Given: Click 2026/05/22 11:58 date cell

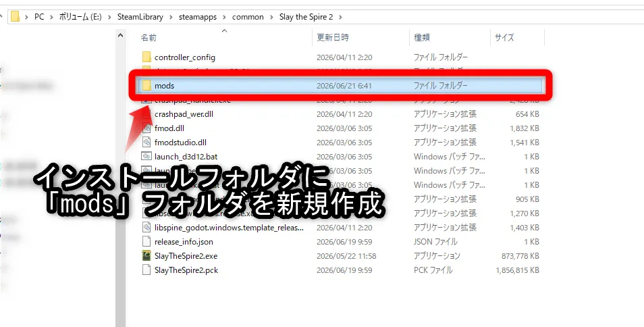Looking at the screenshot, I should click(346, 256).
